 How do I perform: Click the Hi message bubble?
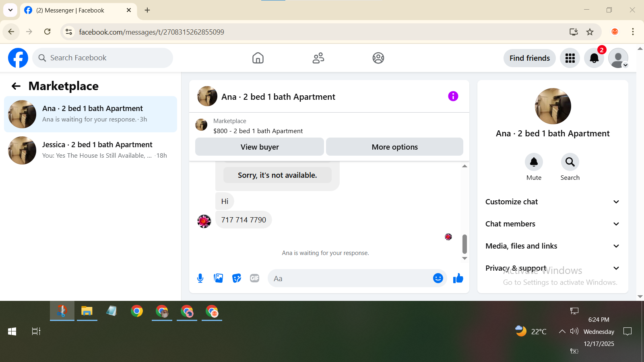[x=225, y=201]
